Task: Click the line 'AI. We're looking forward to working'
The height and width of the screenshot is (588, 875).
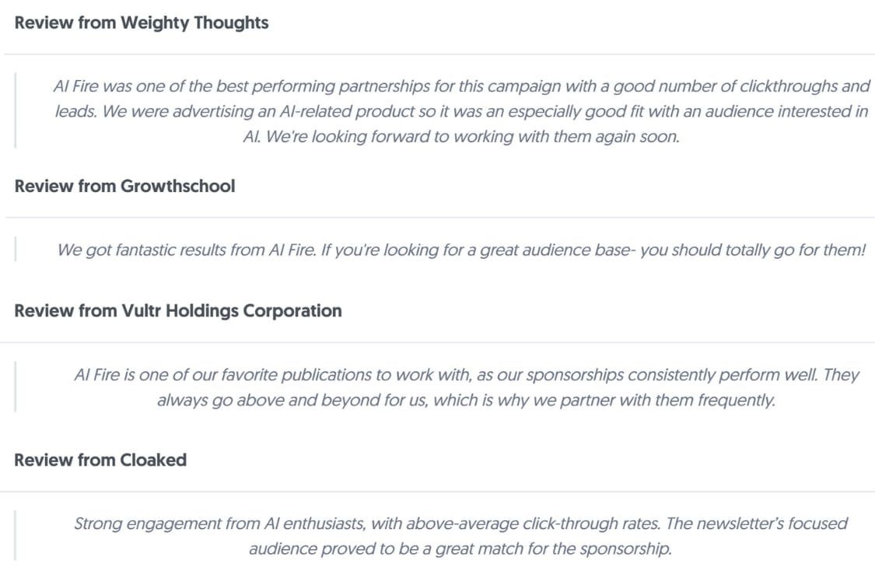Action: [x=461, y=136]
